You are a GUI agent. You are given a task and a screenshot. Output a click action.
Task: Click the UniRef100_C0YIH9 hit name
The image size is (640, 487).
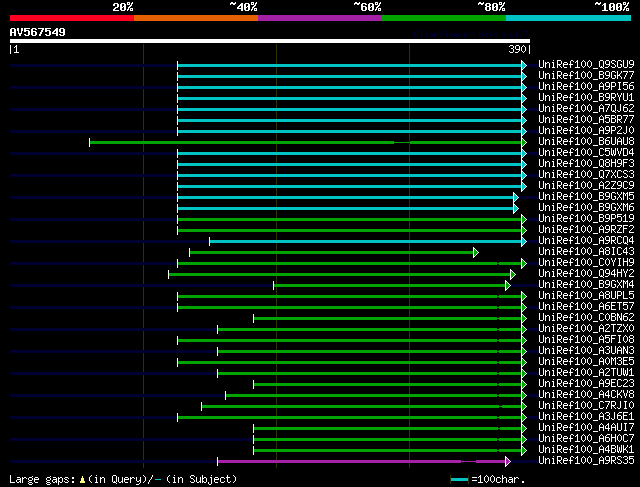[x=586, y=263]
